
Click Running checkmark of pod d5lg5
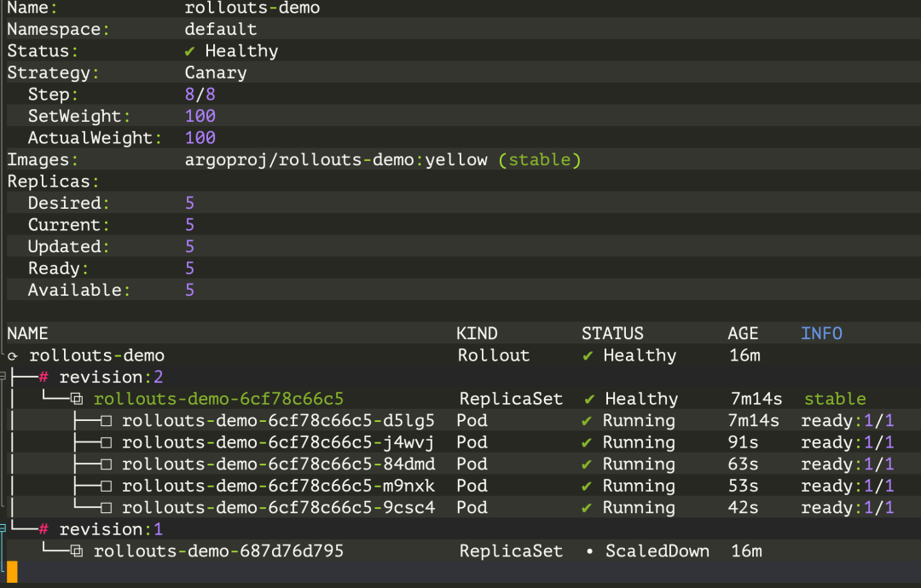[586, 421]
